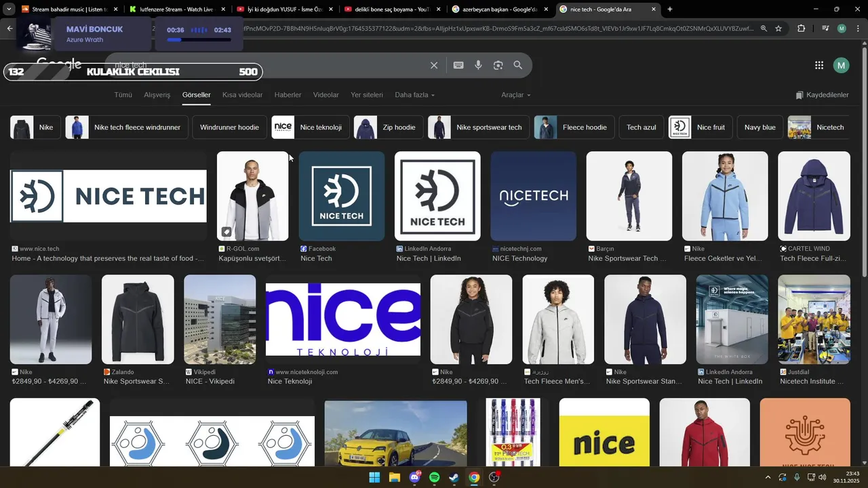Open Steam from the taskbar
This screenshot has width=868, height=488.
pyautogui.click(x=454, y=477)
